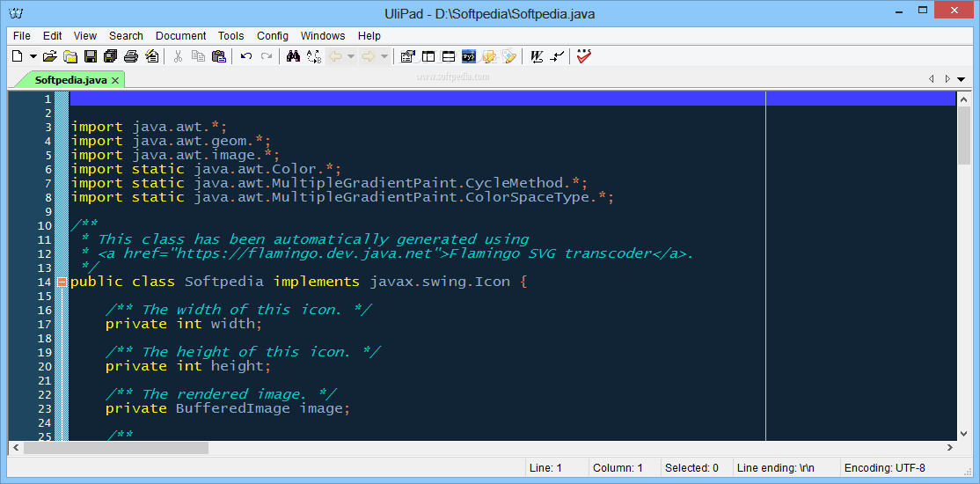Image resolution: width=980 pixels, height=484 pixels.
Task: Open the Edit menu
Action: click(53, 36)
